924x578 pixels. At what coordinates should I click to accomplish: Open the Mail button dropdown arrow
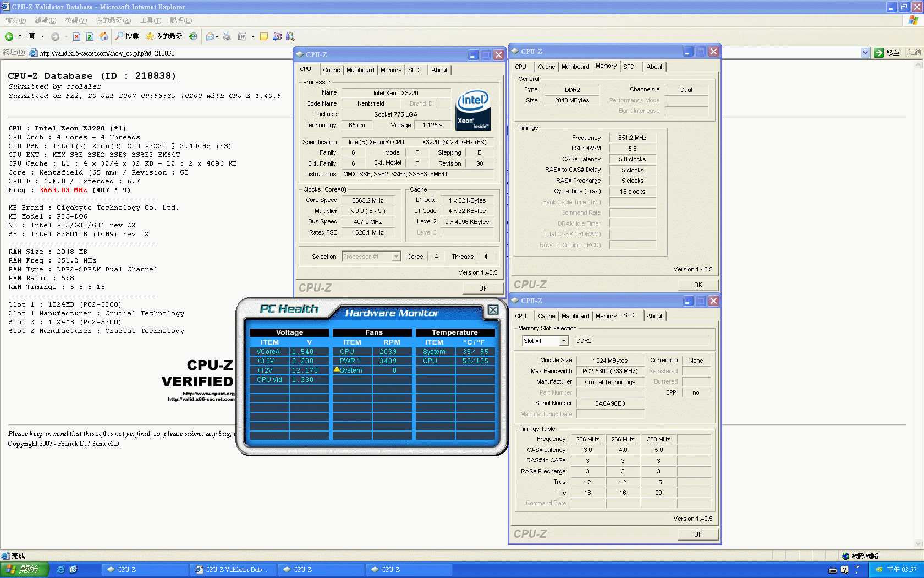(217, 37)
